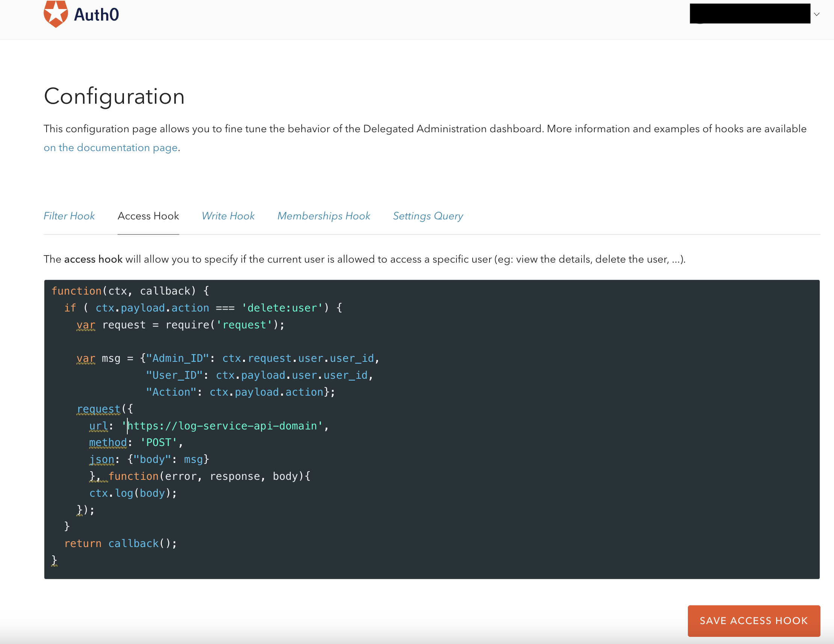
Task: Click the Auth0 shield logo
Action: click(x=56, y=14)
